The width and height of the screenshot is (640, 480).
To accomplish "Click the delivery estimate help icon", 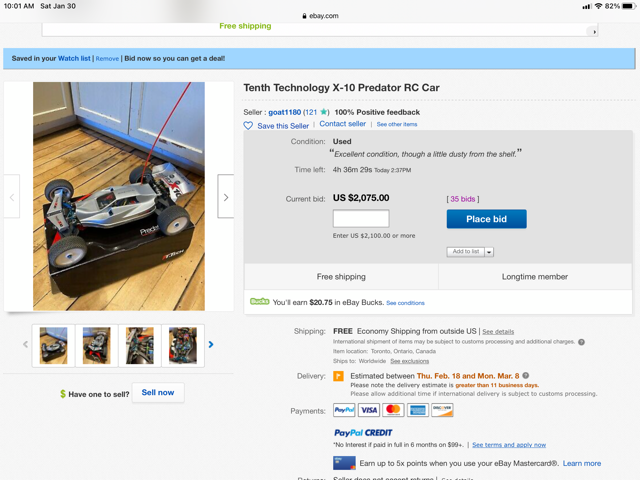I will click(x=526, y=376).
